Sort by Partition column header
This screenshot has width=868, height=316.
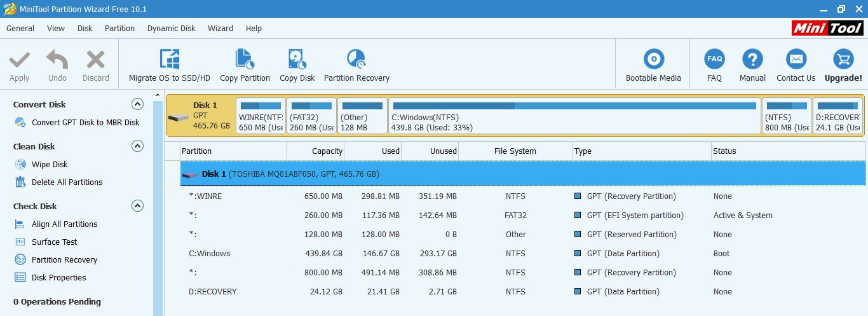(233, 151)
